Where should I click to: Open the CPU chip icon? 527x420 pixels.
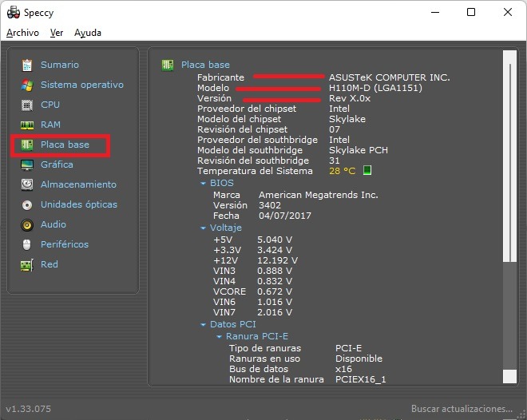click(27, 105)
